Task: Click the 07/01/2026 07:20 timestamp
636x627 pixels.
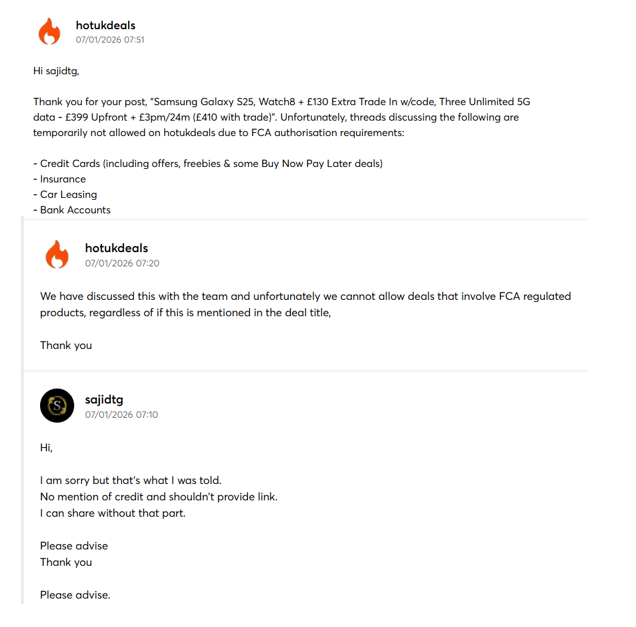Action: [x=122, y=263]
